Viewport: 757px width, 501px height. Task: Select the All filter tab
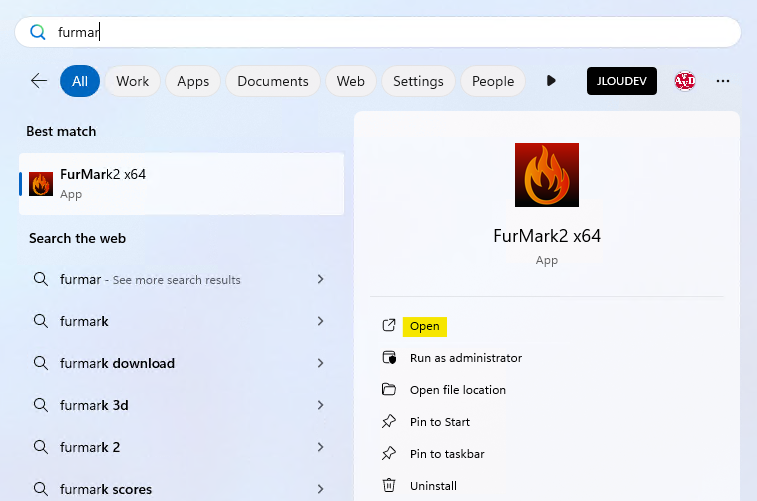coord(80,81)
